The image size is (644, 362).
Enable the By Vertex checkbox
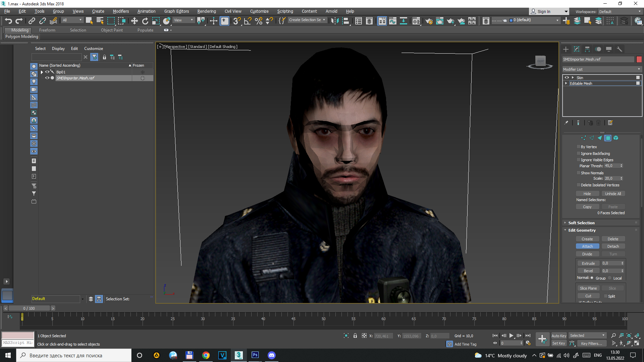click(579, 147)
